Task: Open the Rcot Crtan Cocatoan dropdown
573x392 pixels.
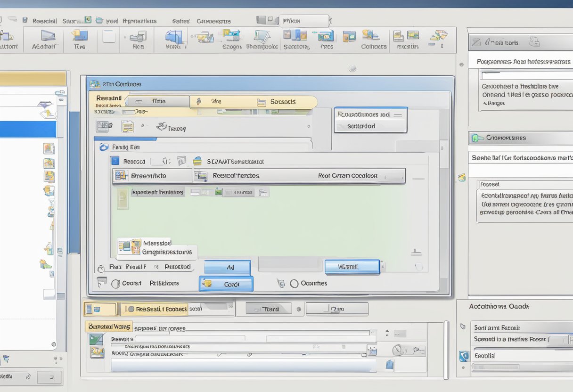Action: pyautogui.click(x=347, y=176)
